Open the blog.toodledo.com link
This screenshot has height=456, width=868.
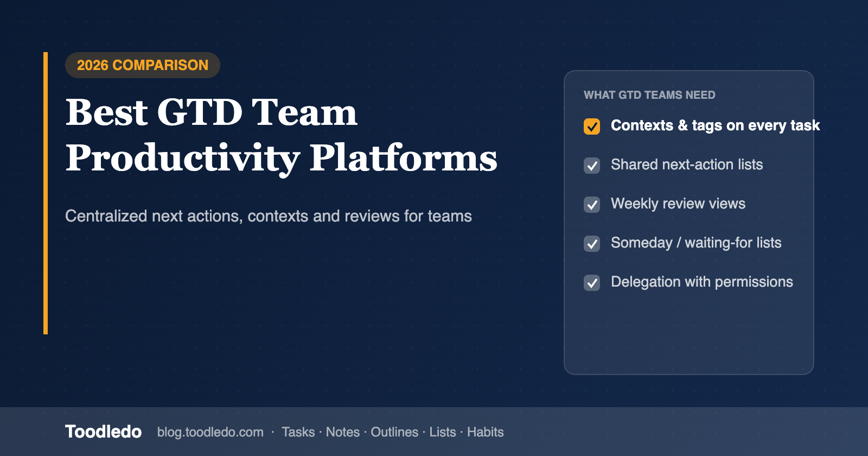(210, 432)
